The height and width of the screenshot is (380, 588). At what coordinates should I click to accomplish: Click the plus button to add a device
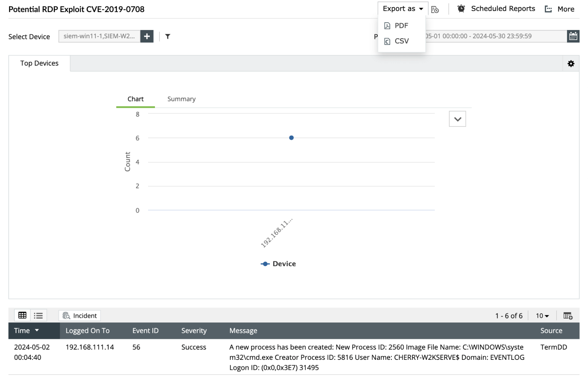tap(147, 36)
